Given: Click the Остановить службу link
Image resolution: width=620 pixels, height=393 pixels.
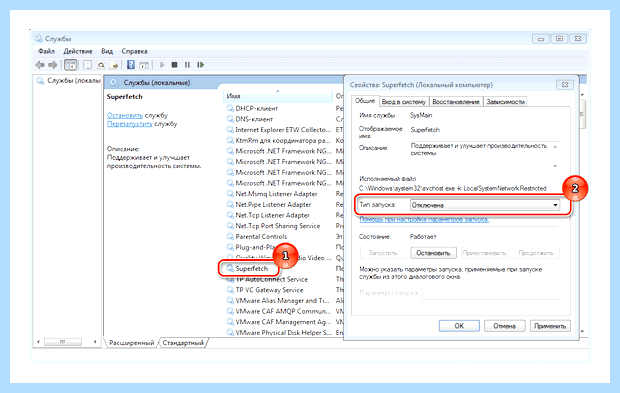Looking at the screenshot, I should click(x=125, y=115).
